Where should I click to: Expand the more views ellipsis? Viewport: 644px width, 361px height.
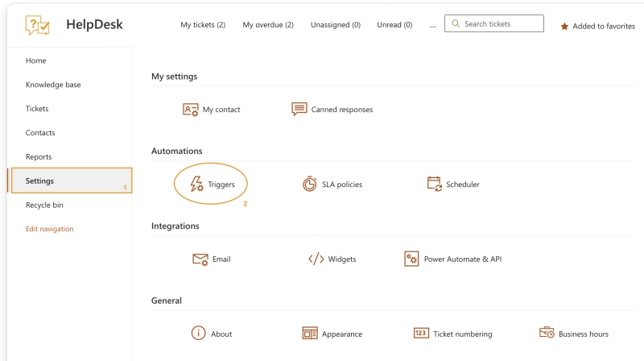(x=433, y=26)
